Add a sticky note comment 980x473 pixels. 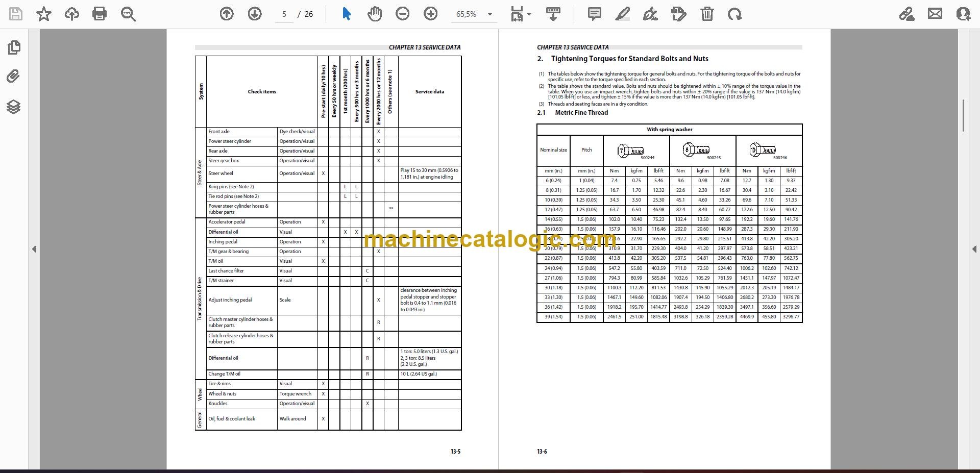(595, 14)
